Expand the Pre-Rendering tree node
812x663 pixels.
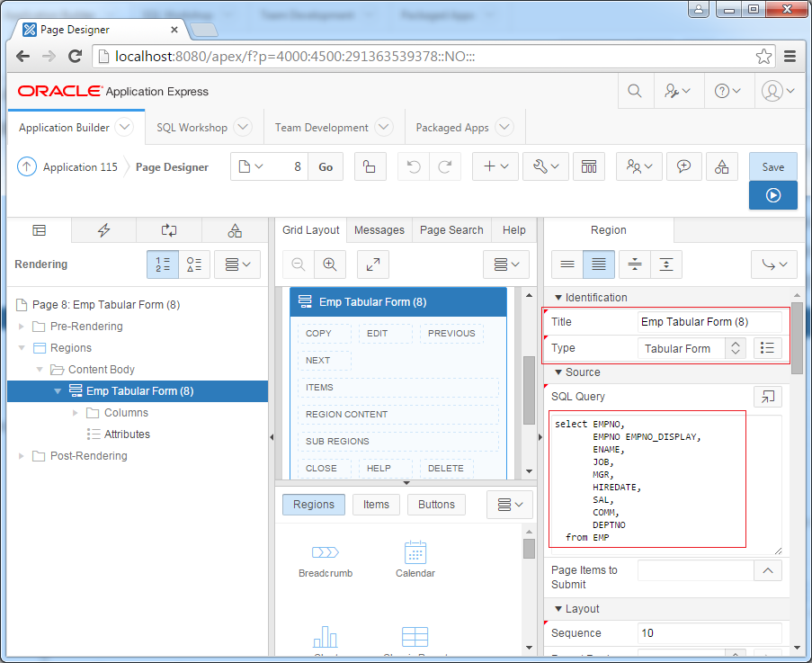point(22,327)
